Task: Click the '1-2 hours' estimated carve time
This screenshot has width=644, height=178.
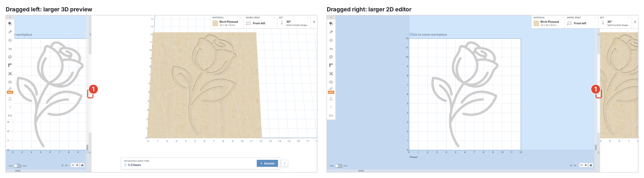Action: point(134,165)
